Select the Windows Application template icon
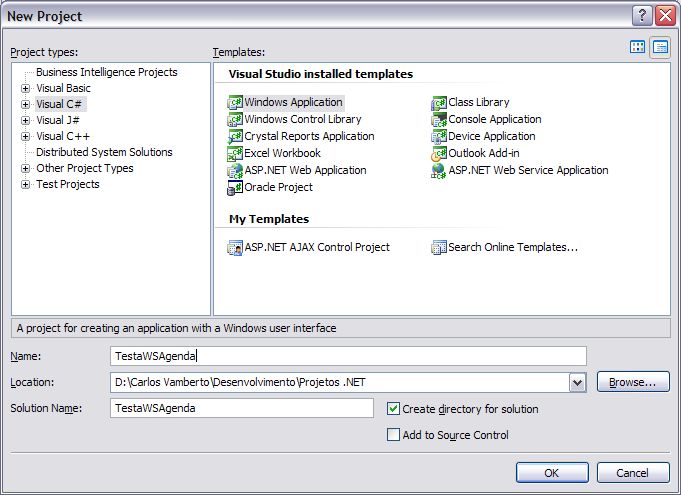 [x=236, y=102]
